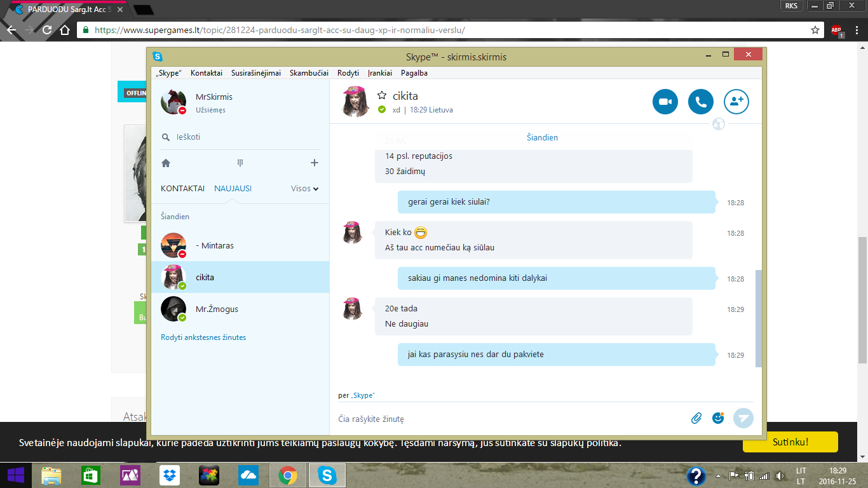Bookmark the page with star icon
Image resolution: width=868 pixels, height=488 pixels.
pos(815,30)
